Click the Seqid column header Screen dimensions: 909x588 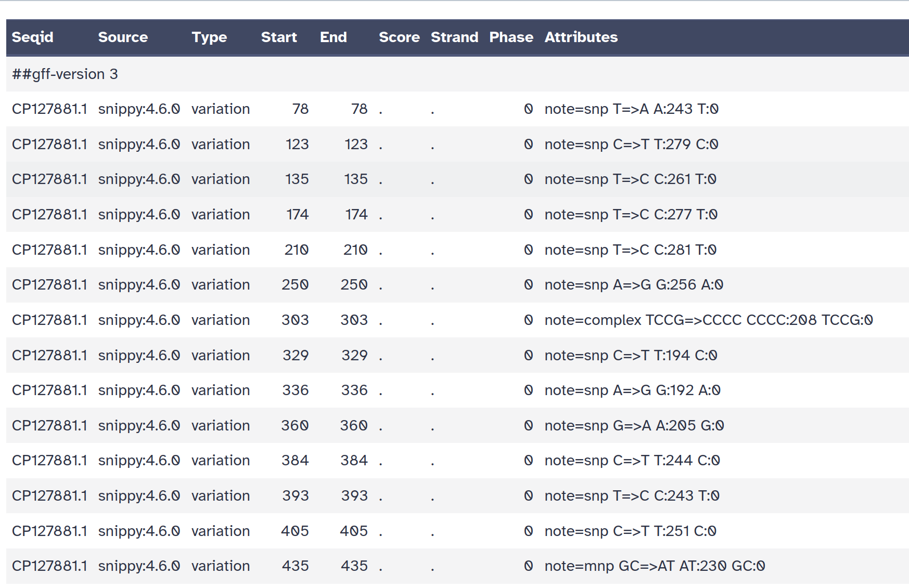(x=33, y=37)
